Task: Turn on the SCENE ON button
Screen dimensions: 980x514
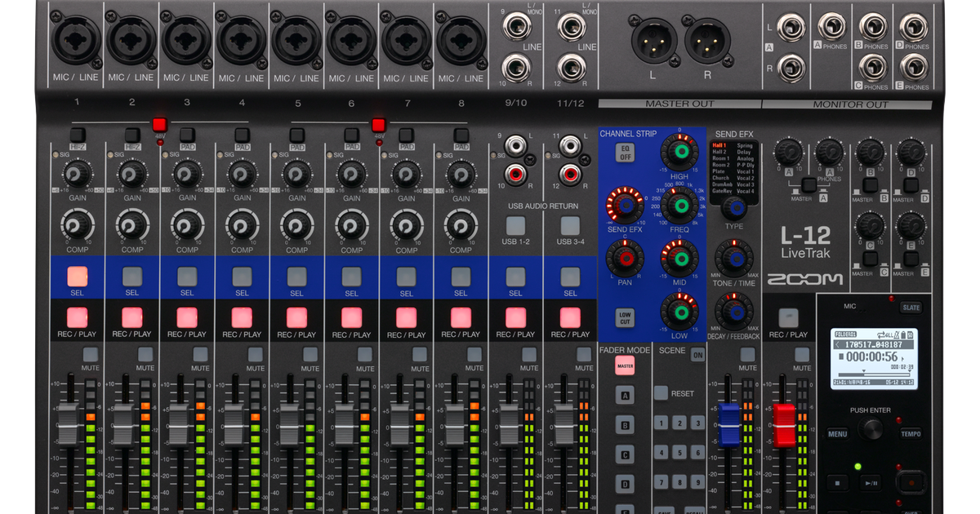Action: pos(697,355)
